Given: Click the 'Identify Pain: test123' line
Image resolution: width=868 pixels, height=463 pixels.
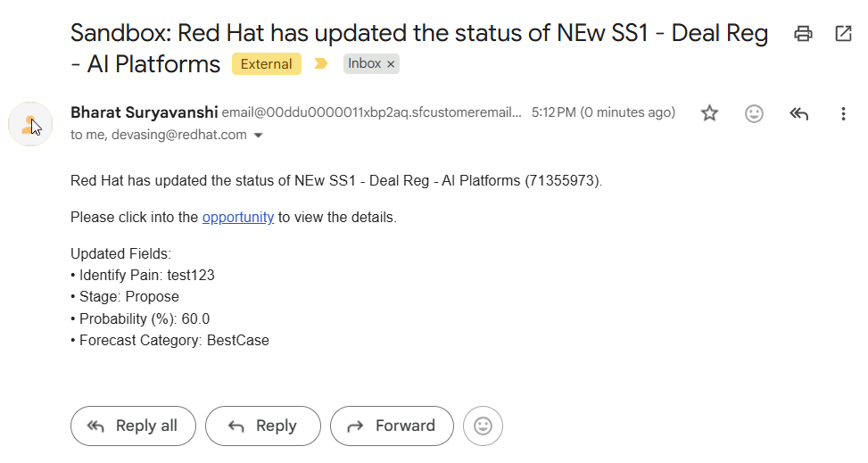Looking at the screenshot, I should (142, 276).
